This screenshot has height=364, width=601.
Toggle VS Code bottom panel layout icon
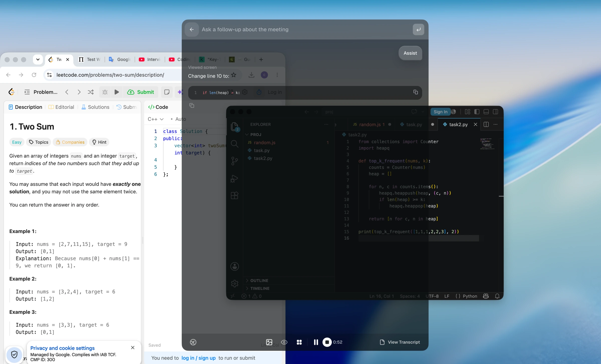486,112
